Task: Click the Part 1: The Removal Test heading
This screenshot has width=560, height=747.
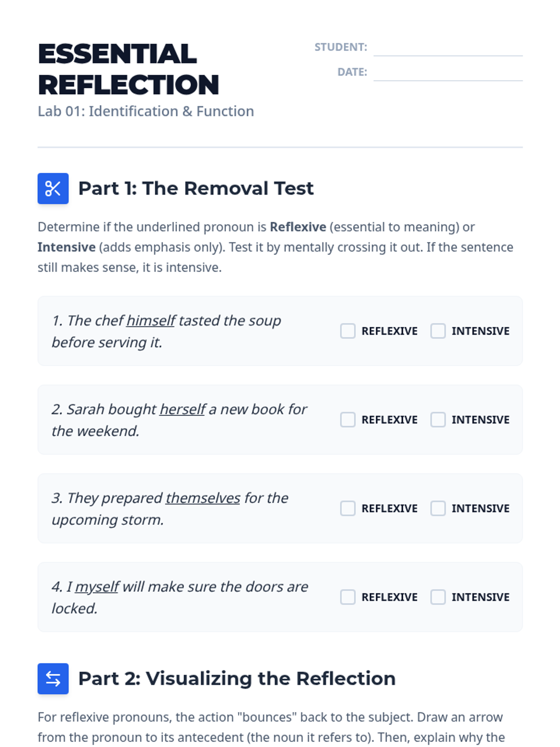Action: coord(196,189)
